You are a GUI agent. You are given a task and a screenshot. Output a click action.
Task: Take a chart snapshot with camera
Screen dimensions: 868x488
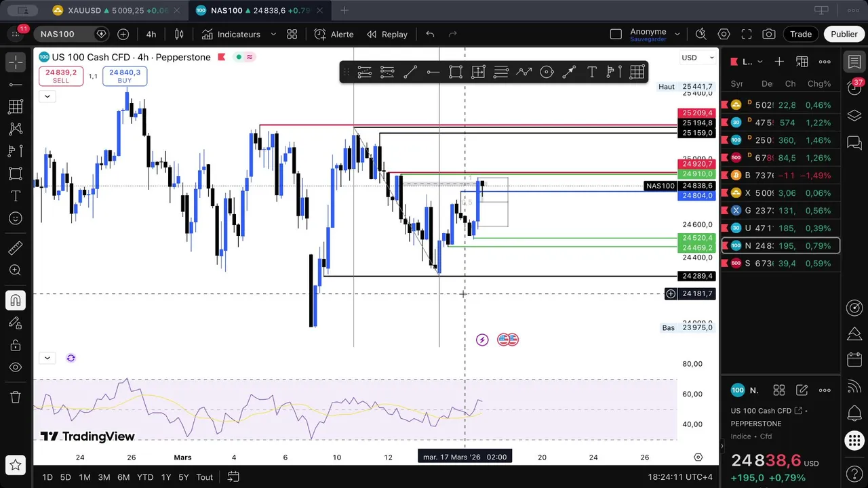point(769,34)
